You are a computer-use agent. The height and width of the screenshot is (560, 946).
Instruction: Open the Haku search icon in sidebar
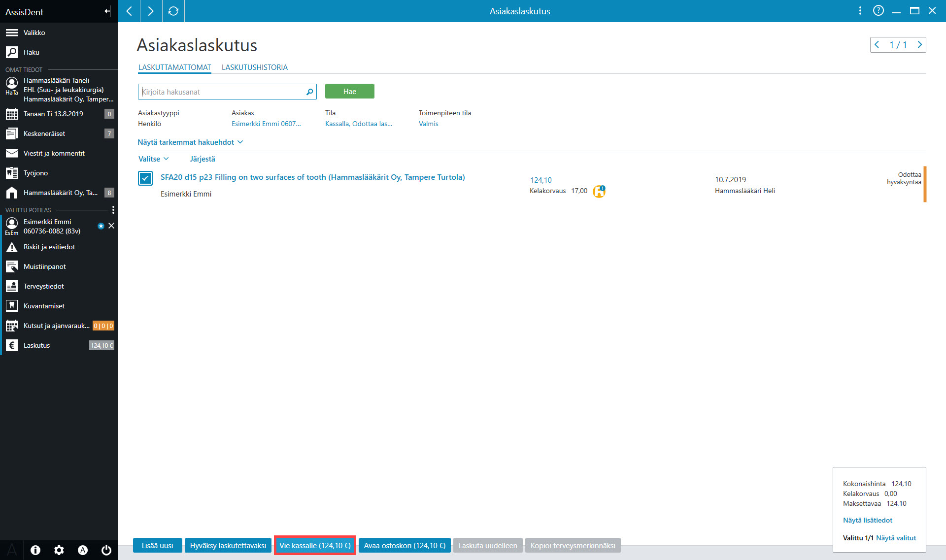[x=12, y=52]
